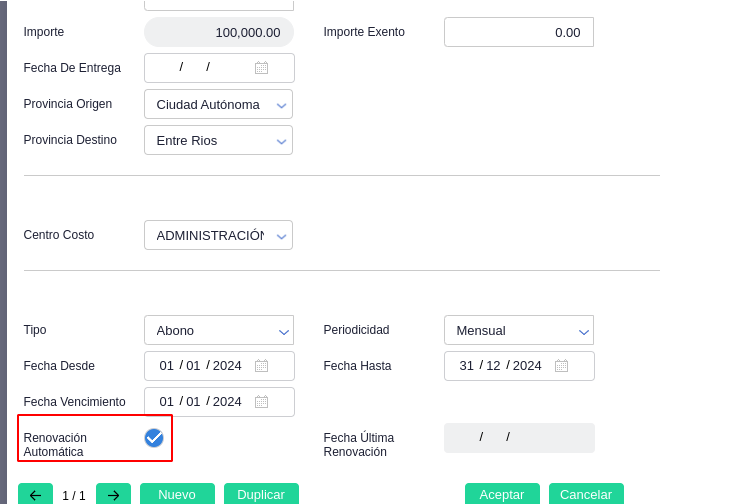
Task: Click the Fecha Última Renovación field
Action: 519,438
